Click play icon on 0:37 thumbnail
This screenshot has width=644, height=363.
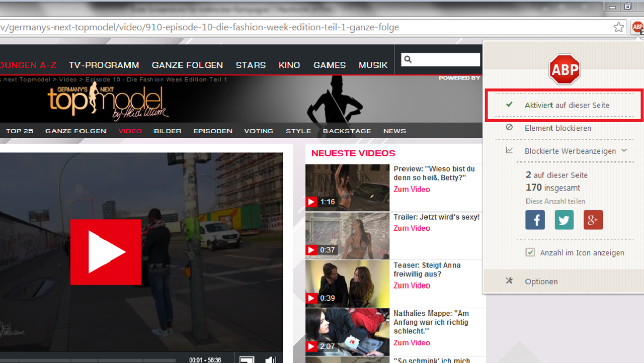click(x=311, y=250)
